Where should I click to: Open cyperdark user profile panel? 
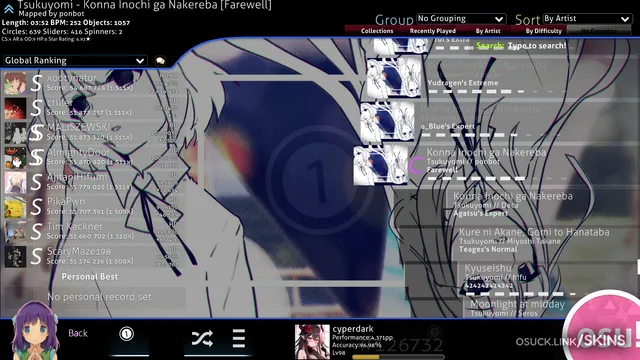coord(369,342)
